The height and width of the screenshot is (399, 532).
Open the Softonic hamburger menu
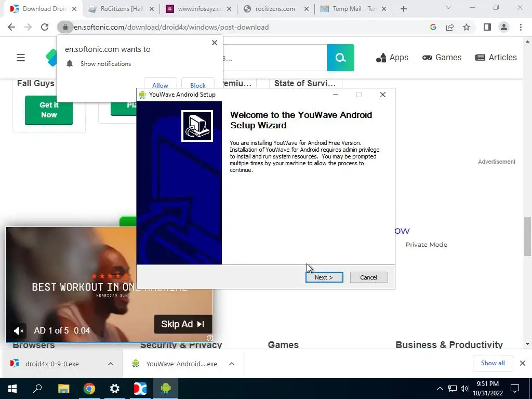pyautogui.click(x=21, y=58)
